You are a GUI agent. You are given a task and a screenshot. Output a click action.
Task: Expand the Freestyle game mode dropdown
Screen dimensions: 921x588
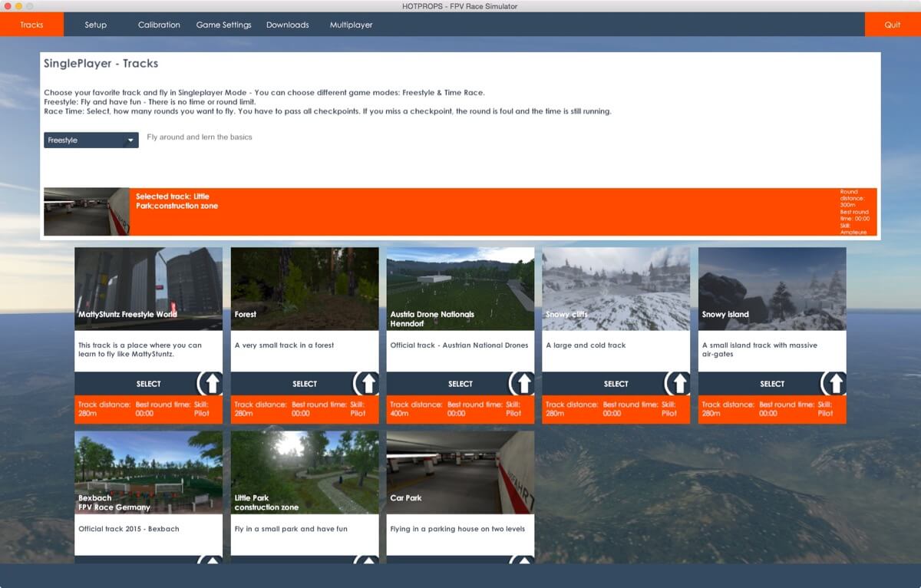[x=91, y=140]
